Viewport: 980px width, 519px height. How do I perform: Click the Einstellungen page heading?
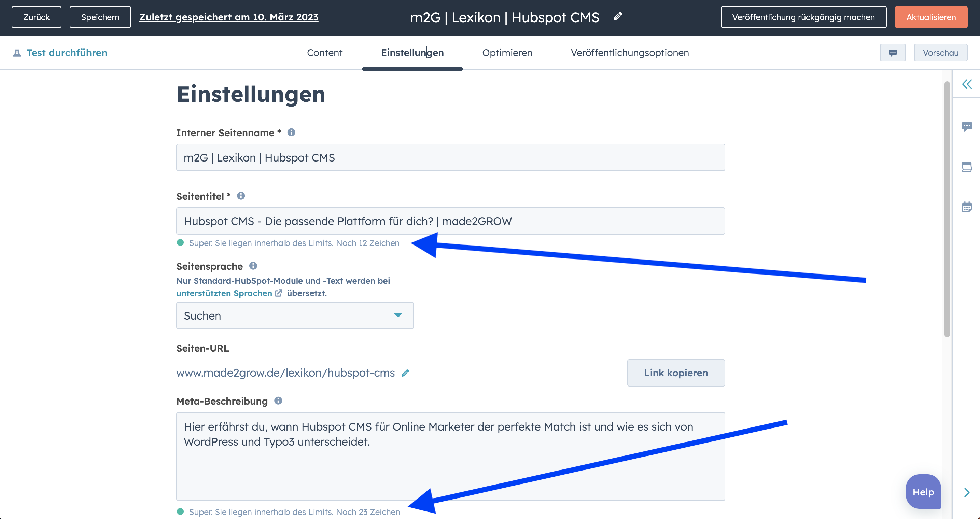point(251,94)
